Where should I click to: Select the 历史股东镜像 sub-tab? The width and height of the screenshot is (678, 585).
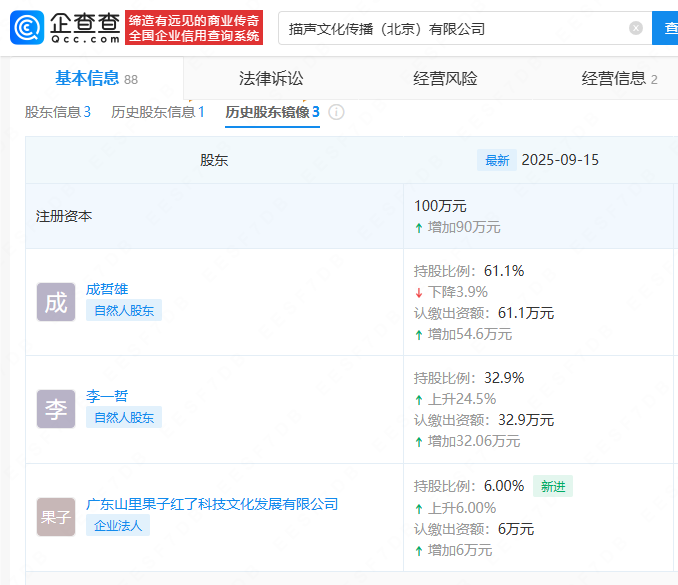click(272, 112)
